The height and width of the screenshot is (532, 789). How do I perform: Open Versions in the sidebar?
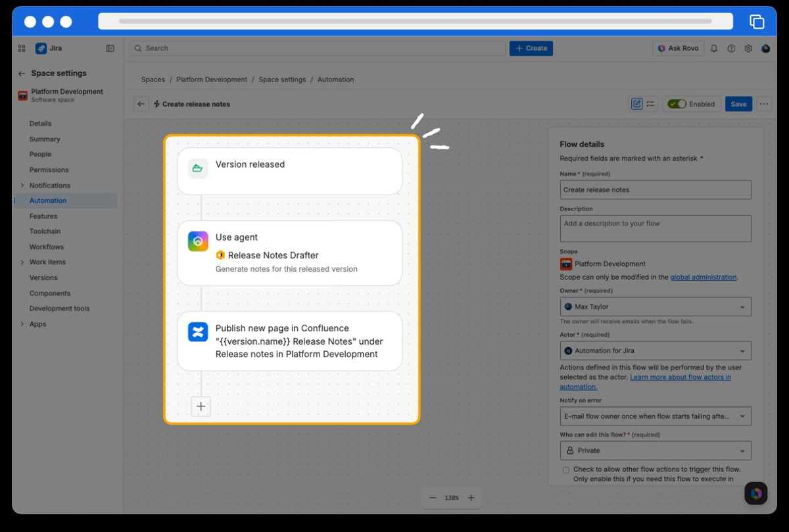(43, 278)
